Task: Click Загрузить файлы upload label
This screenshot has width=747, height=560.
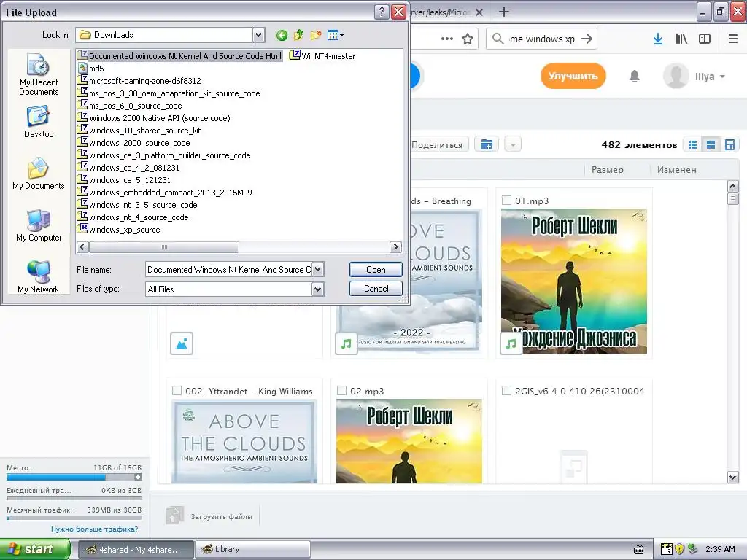Action: 222,516
